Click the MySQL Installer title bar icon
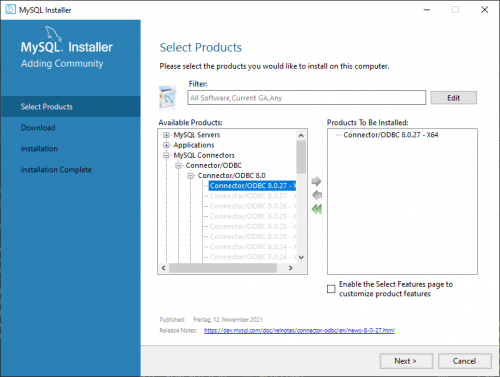500x377 pixels. [11, 9]
